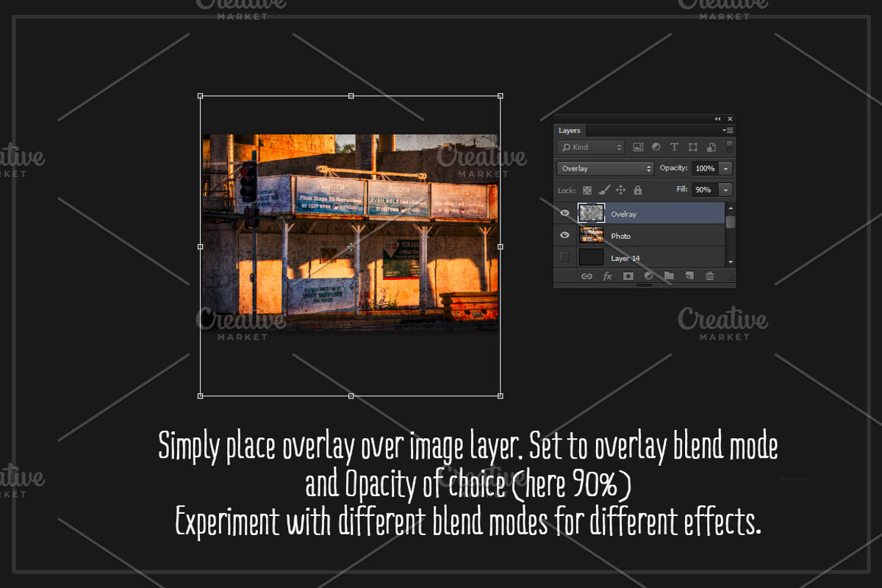Switch to the Layers tab
Viewport: 882px width, 588px height.
[570, 130]
